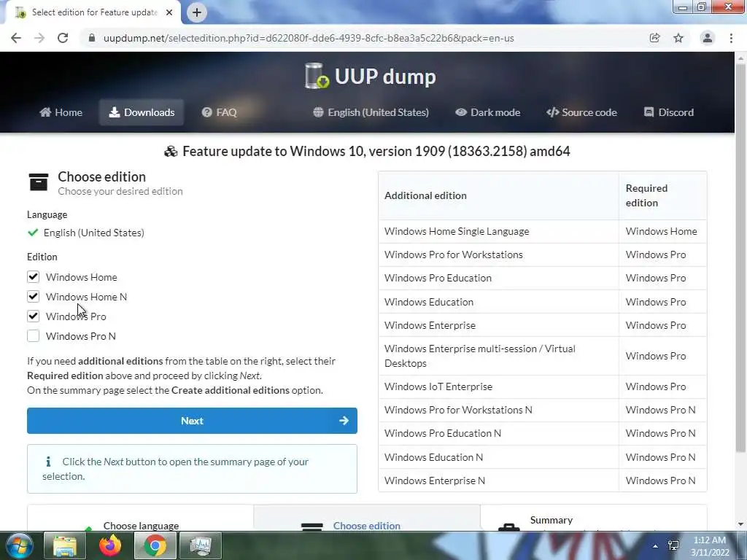Click the 'Windows Pro Education N' cell
747x560 pixels.
(498, 433)
